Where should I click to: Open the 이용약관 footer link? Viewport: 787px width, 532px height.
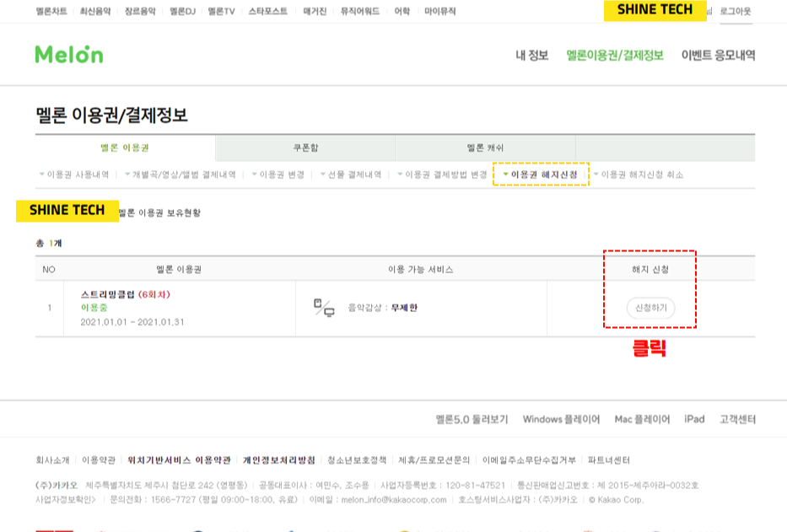pos(99,460)
